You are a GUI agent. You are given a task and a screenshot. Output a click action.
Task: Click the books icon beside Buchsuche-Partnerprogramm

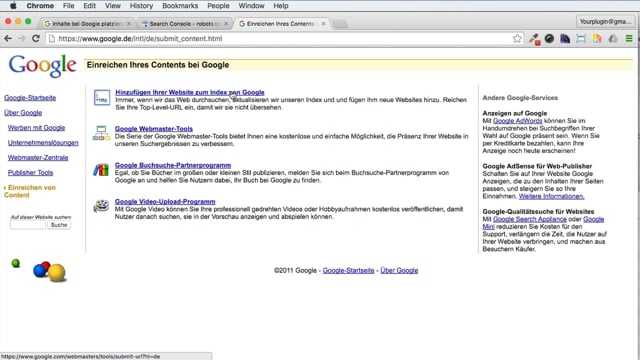click(x=101, y=169)
